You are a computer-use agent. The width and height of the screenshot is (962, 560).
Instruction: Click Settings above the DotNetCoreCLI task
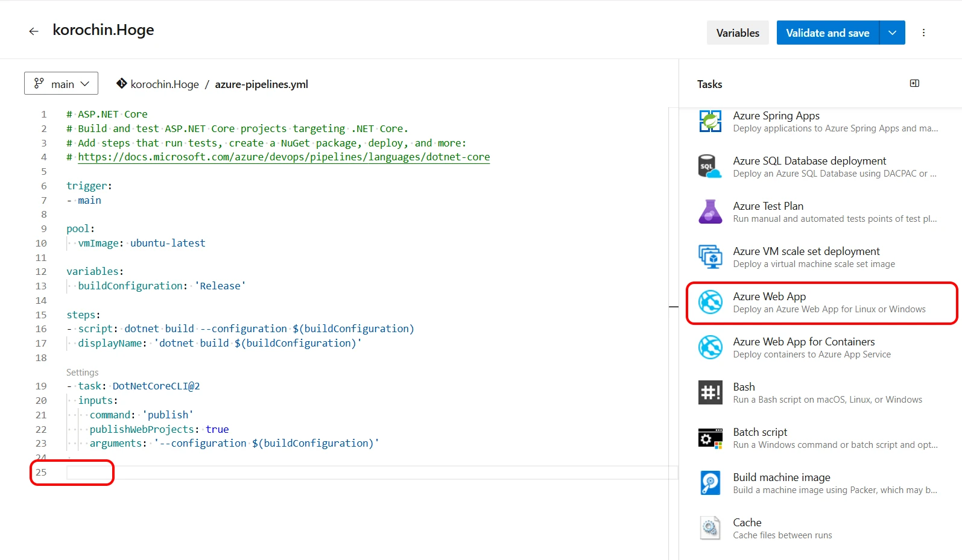82,373
